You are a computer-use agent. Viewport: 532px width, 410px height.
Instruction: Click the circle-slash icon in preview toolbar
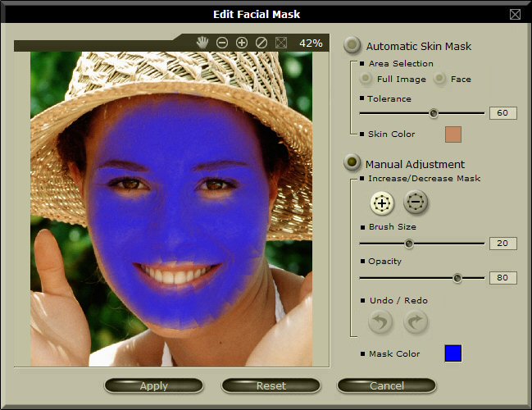tap(261, 43)
